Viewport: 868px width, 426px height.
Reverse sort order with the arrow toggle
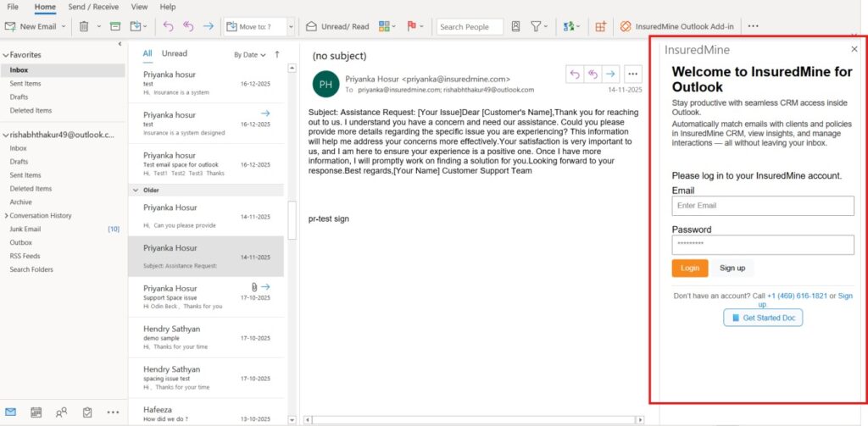tap(277, 54)
